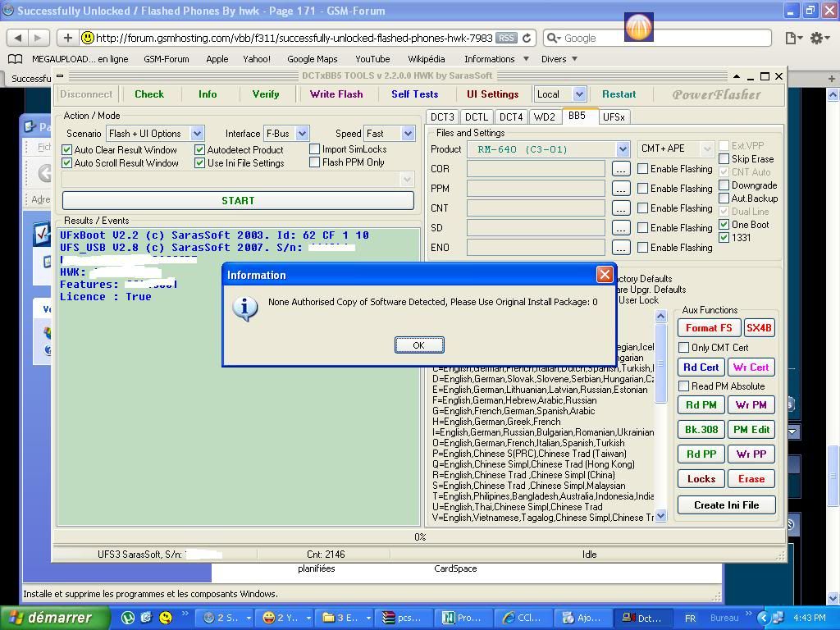Click the reload page icon
Image resolution: width=840 pixels, height=630 pixels.
pyautogui.click(x=527, y=38)
